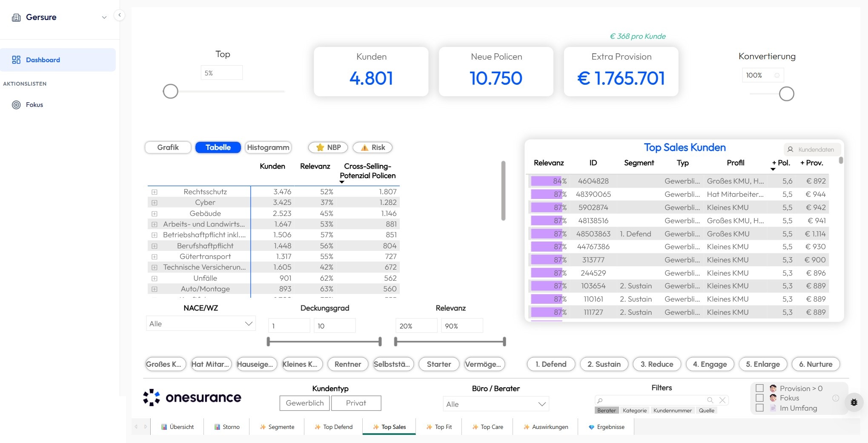Image resolution: width=868 pixels, height=443 pixels.
Task: Click the search icon in the Filters box
Action: coord(710,400)
